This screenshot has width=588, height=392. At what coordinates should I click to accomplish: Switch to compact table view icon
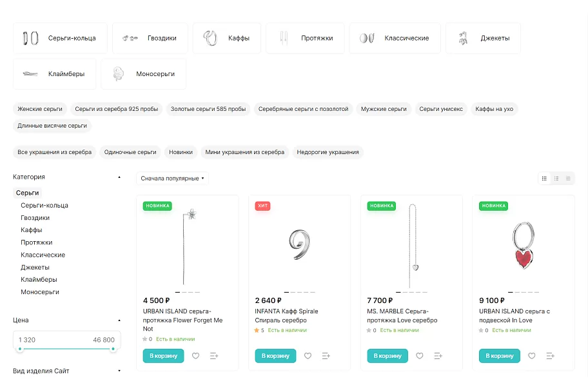click(x=568, y=179)
